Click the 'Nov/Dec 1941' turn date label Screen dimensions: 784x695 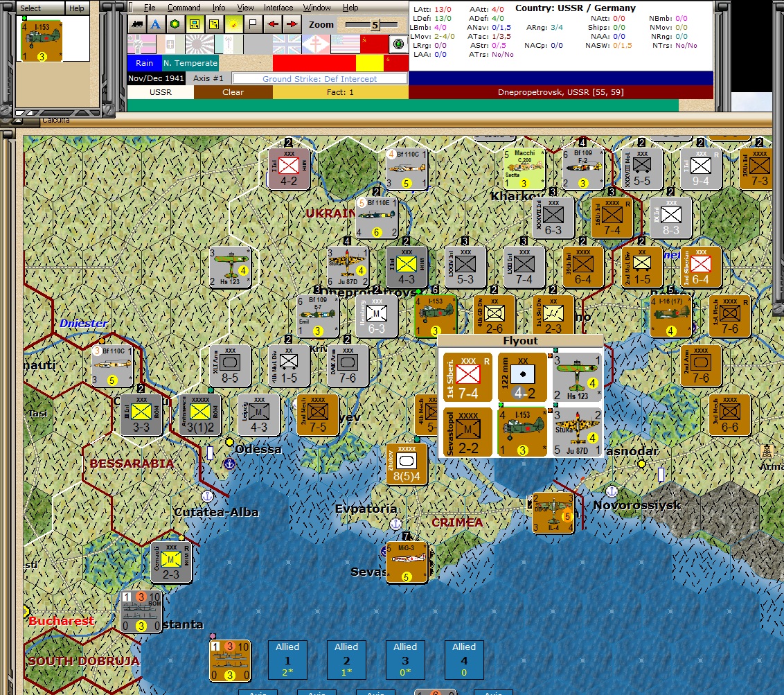coord(156,78)
